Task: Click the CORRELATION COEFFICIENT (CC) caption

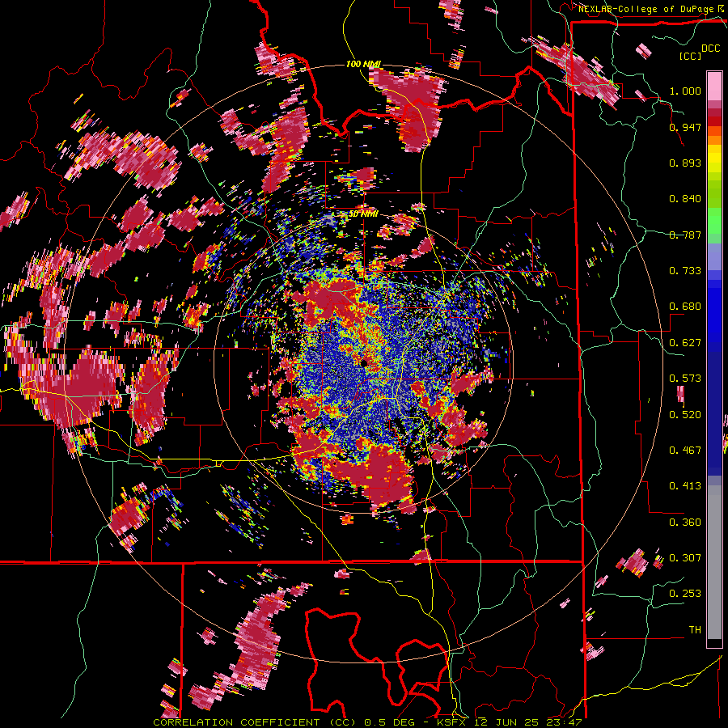Action: (255, 722)
